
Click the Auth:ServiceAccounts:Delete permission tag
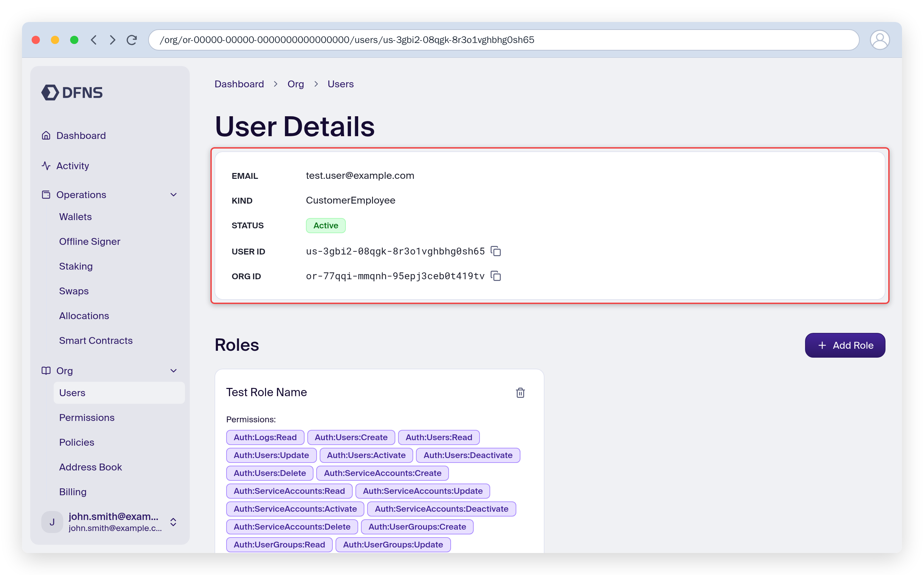tap(292, 527)
